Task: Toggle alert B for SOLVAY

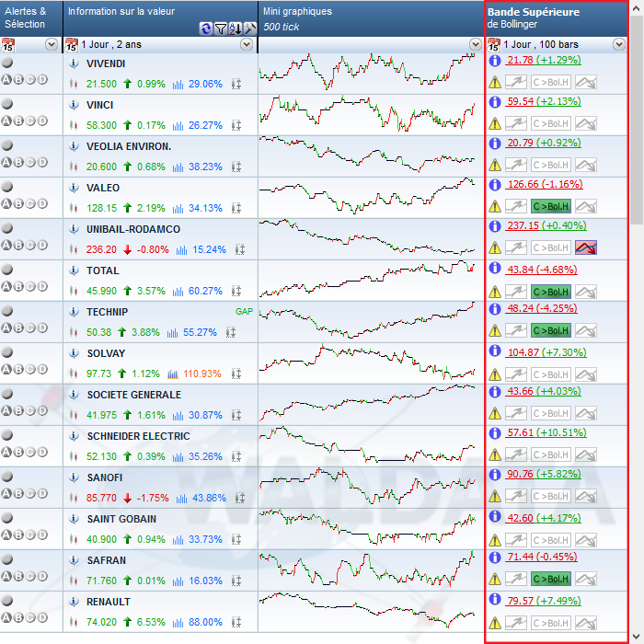Action: pyautogui.click(x=18, y=369)
